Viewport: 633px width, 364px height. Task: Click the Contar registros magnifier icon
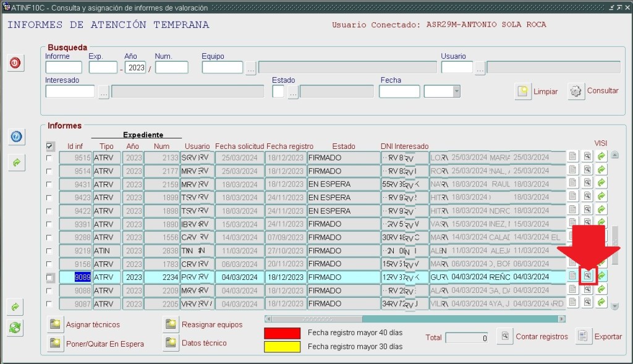pos(505,336)
